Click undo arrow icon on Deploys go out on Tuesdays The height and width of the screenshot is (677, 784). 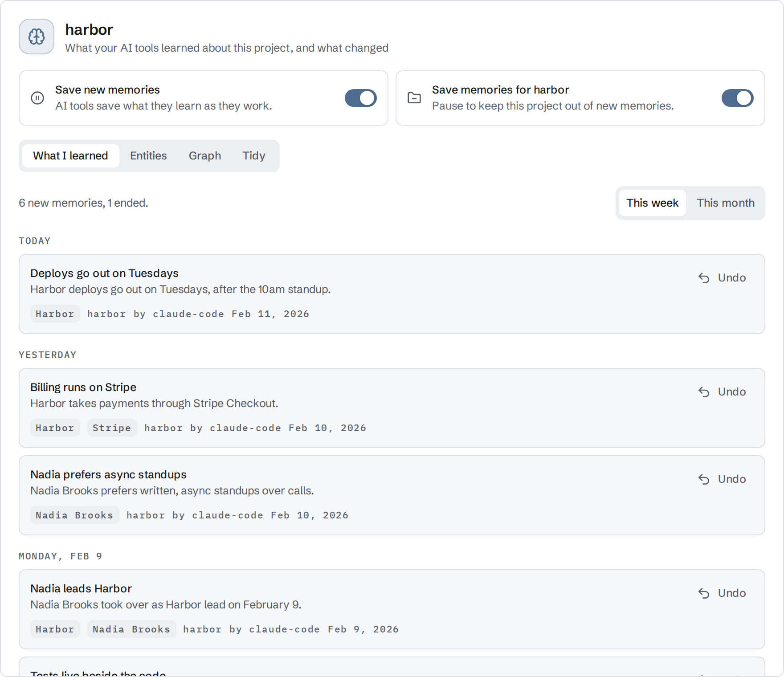[x=704, y=278]
